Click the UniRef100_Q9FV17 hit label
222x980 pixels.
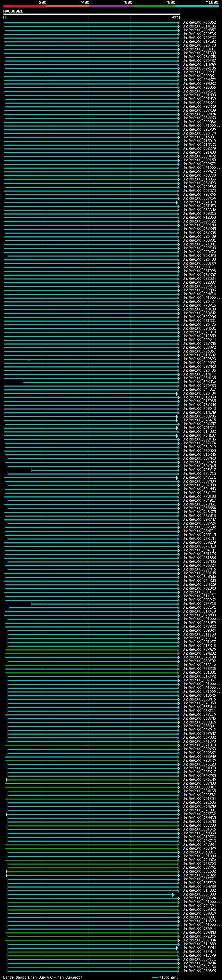(x=199, y=470)
